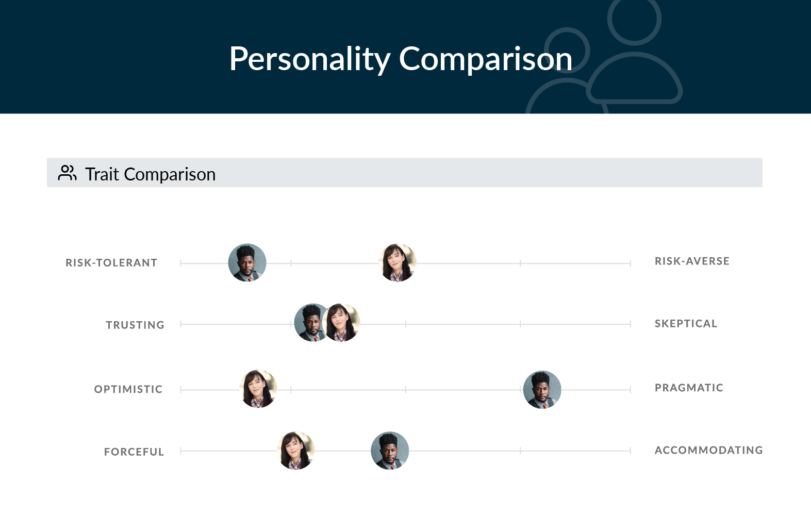This screenshot has height=532, width=811.
Task: Click the woman's avatar on the Trusting row
Action: click(341, 323)
